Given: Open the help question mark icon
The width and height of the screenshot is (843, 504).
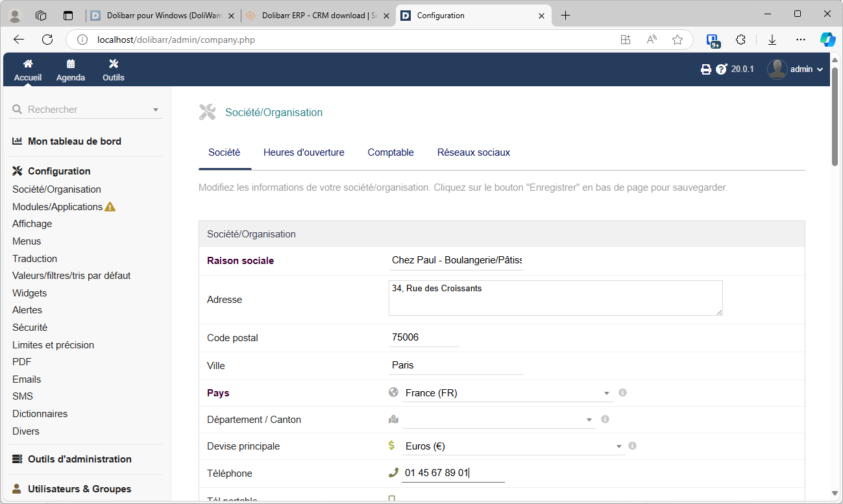Looking at the screenshot, I should 722,69.
